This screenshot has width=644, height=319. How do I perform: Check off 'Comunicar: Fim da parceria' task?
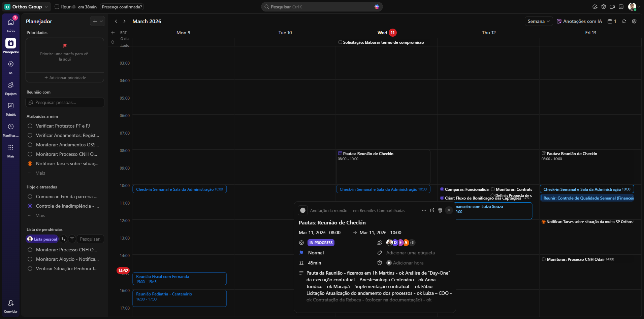30,197
